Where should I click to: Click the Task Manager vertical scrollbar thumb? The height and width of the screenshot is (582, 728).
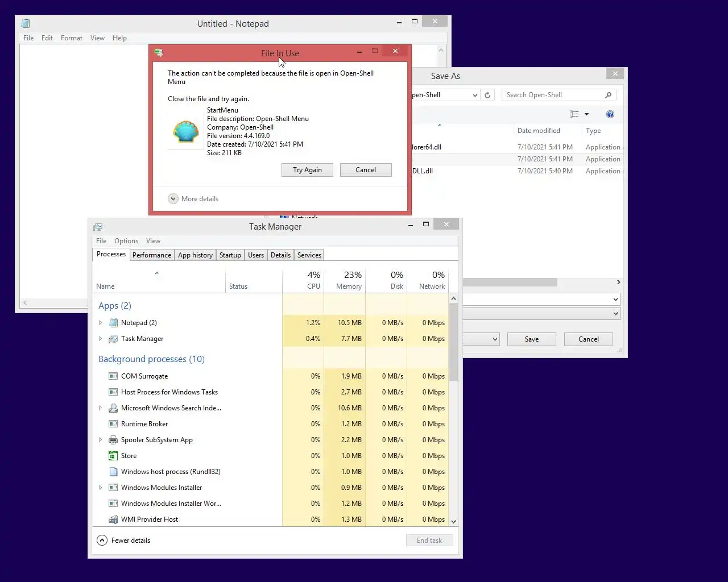pyautogui.click(x=453, y=342)
